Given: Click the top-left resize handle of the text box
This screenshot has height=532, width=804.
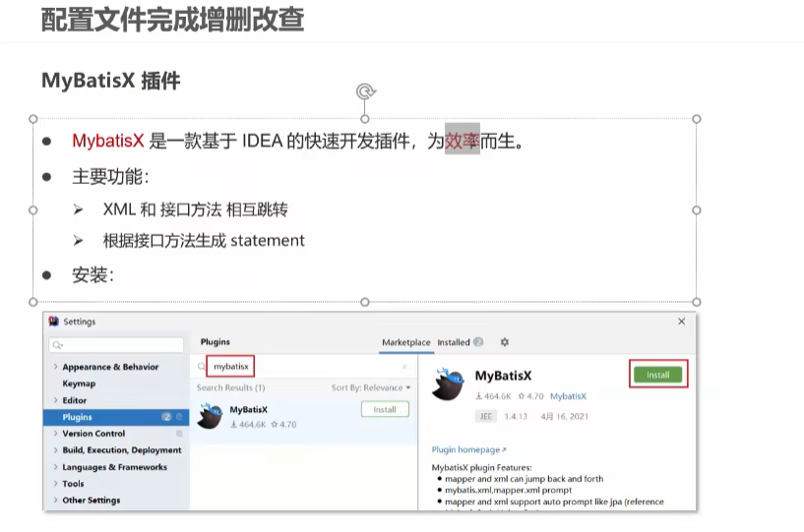Looking at the screenshot, I should pyautogui.click(x=33, y=119).
